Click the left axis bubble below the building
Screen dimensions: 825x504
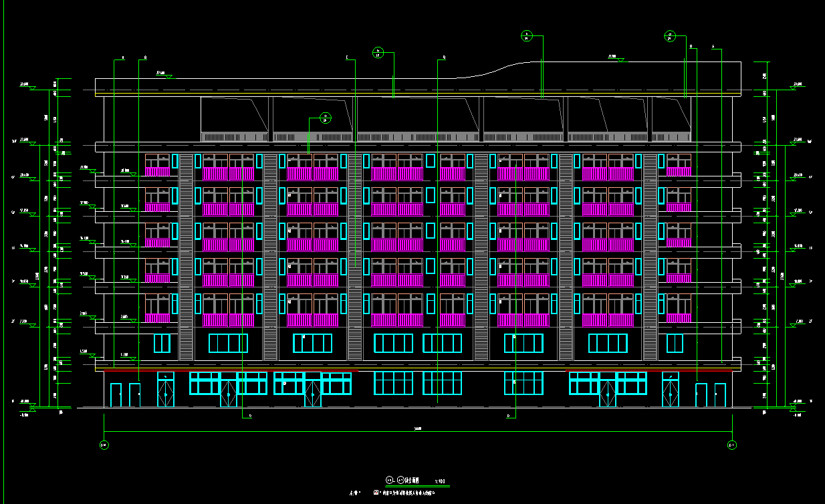coord(104,445)
